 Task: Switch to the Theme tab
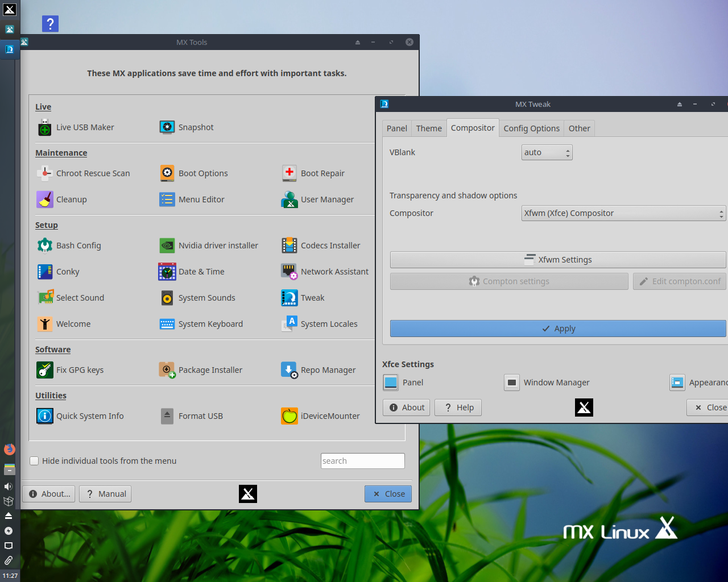(428, 128)
